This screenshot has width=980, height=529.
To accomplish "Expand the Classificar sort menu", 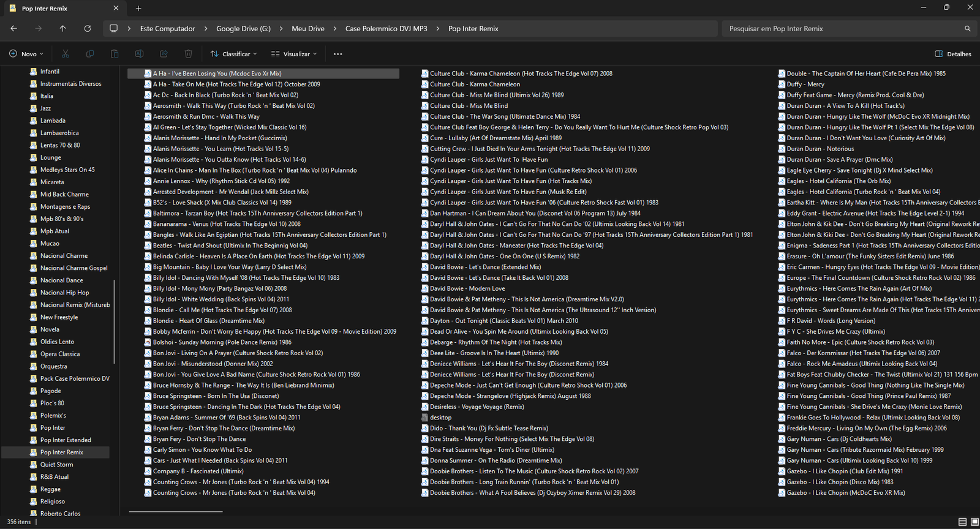I will pyautogui.click(x=233, y=54).
